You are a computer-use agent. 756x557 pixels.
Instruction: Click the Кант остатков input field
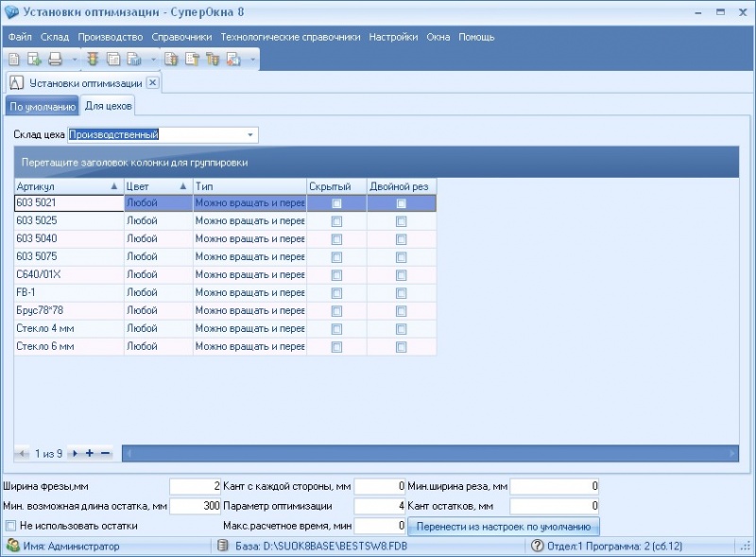click(555, 506)
